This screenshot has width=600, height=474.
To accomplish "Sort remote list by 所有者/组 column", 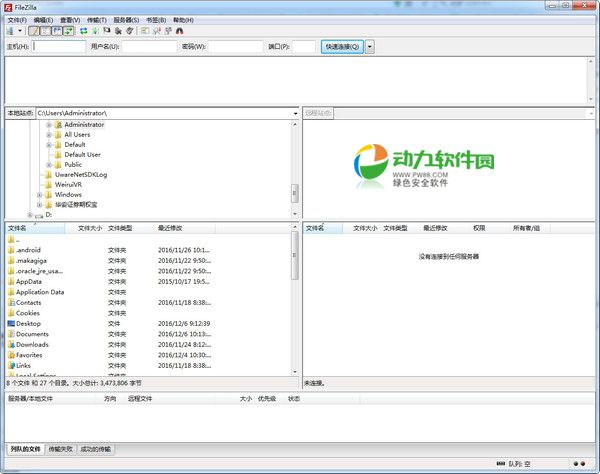I will click(x=526, y=228).
